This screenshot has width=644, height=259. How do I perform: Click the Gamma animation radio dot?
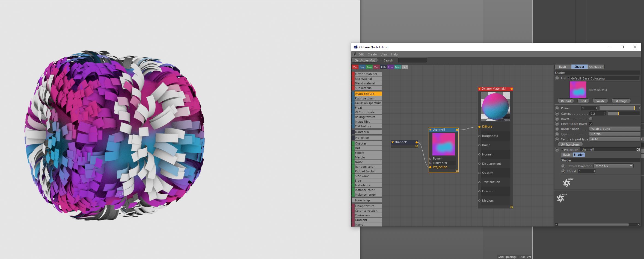click(557, 114)
